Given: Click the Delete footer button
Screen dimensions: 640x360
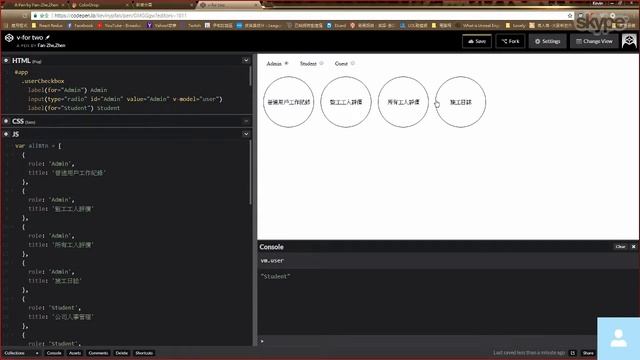Looking at the screenshot, I should pos(121,353).
